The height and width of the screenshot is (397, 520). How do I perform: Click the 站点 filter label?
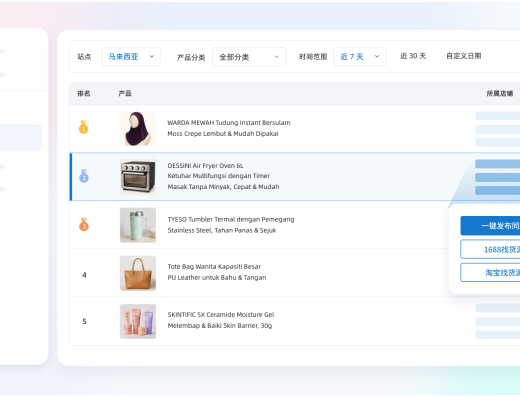pyautogui.click(x=84, y=57)
